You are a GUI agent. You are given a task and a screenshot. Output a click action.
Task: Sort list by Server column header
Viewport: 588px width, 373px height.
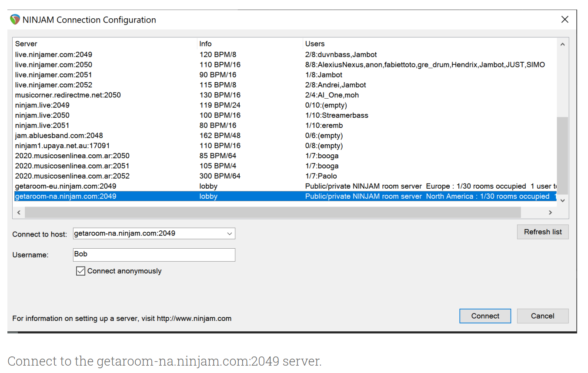click(x=26, y=44)
